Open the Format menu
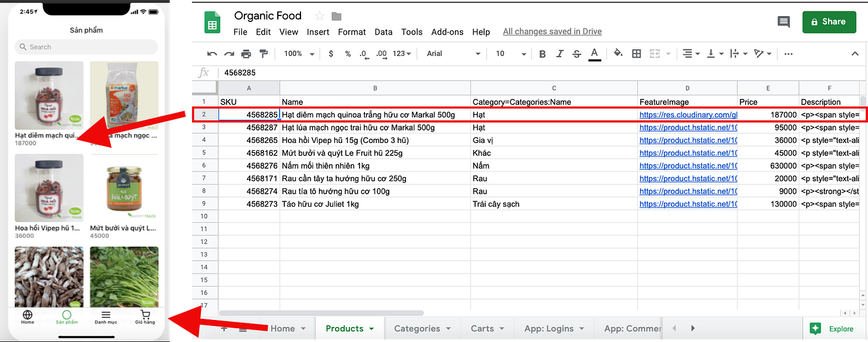Screen dimensions: 868x342 (352, 32)
